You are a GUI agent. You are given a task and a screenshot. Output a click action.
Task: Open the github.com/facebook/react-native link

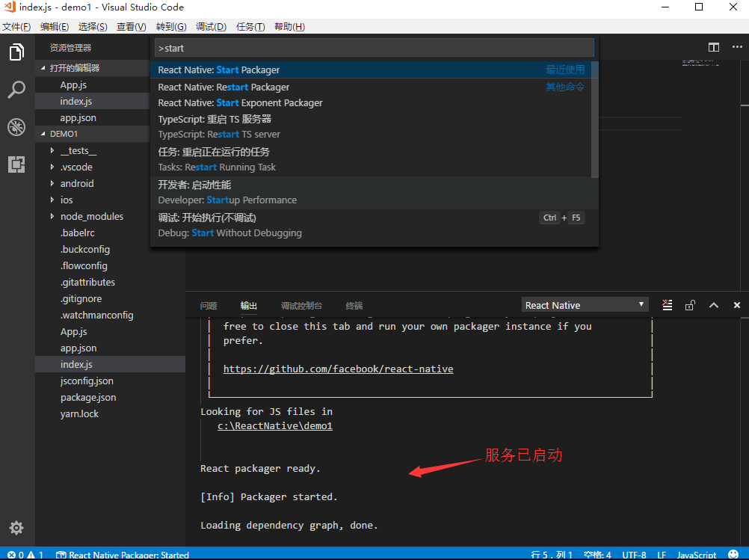338,369
